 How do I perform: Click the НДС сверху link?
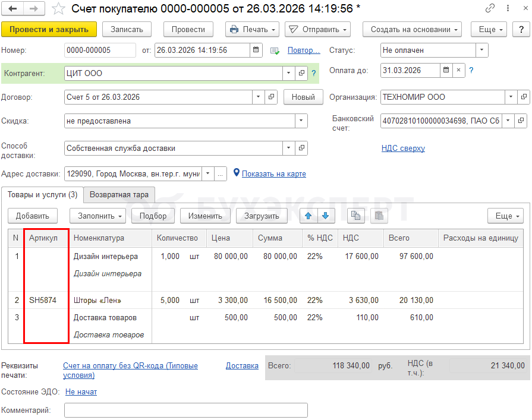pyautogui.click(x=403, y=148)
